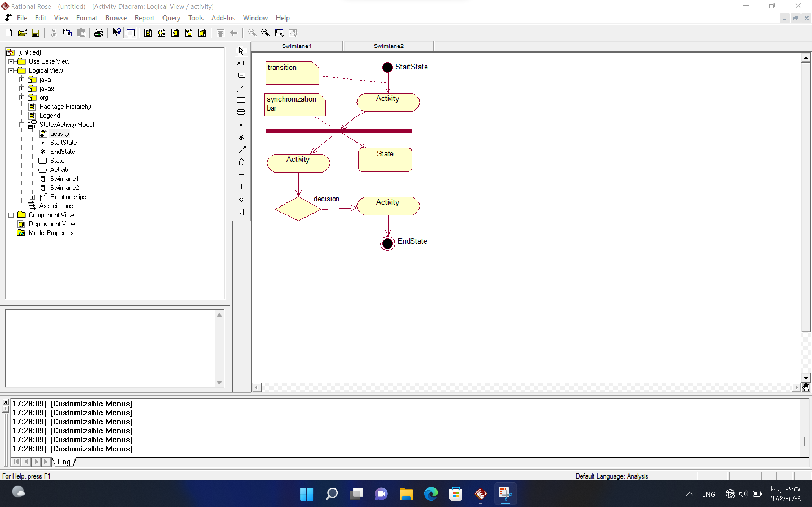Select the Note tool from the palette
This screenshot has width=812, height=507.
(x=241, y=75)
